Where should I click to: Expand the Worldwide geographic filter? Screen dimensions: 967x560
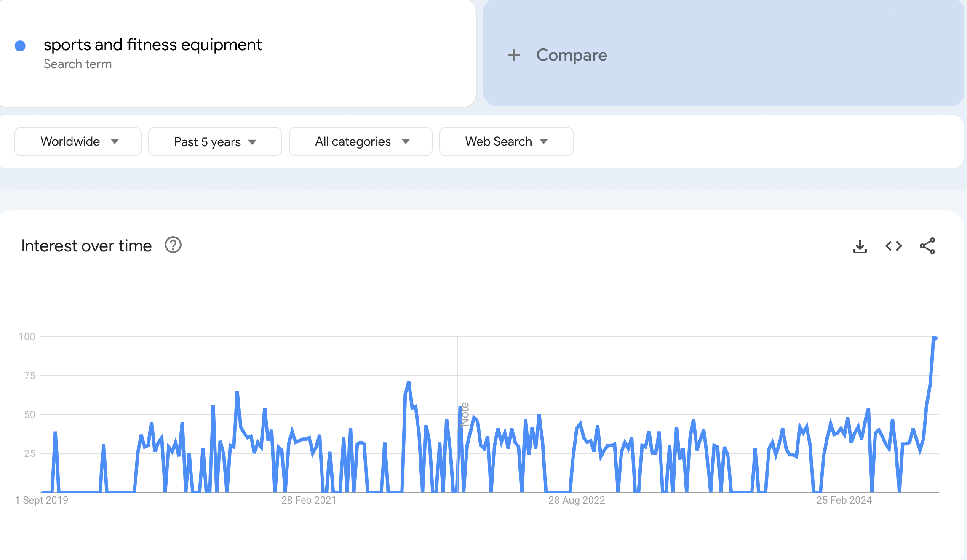click(x=77, y=141)
